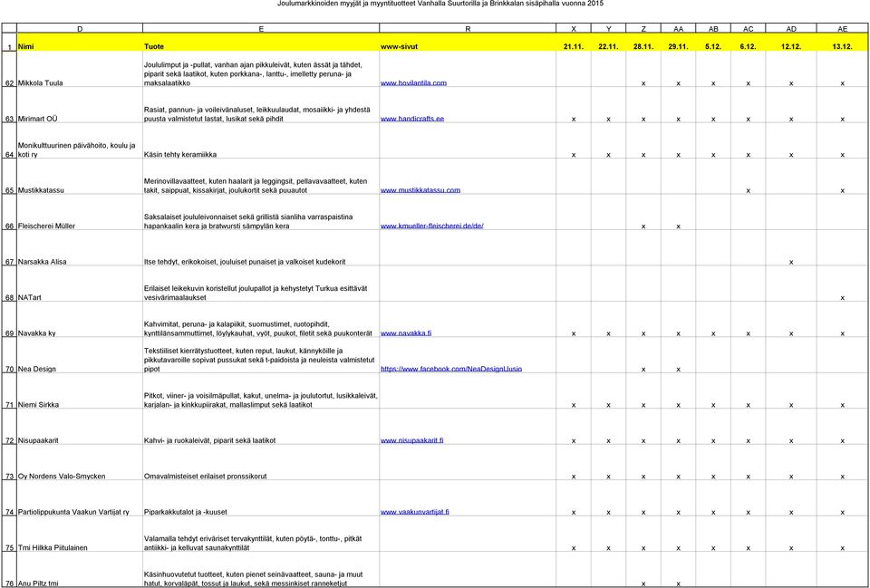Select the name 'NATart'

pyautogui.click(x=29, y=297)
